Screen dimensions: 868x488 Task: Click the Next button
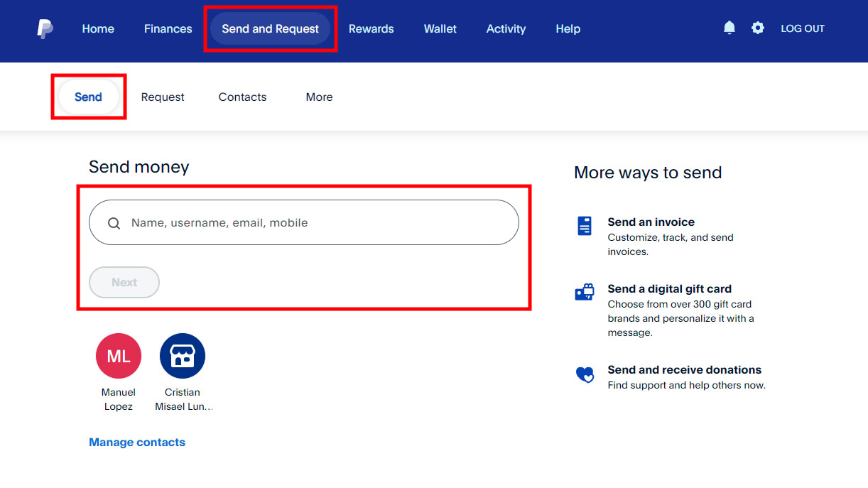tap(124, 283)
